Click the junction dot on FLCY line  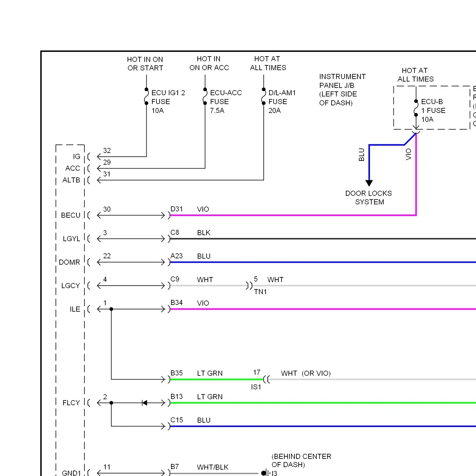pos(111,403)
